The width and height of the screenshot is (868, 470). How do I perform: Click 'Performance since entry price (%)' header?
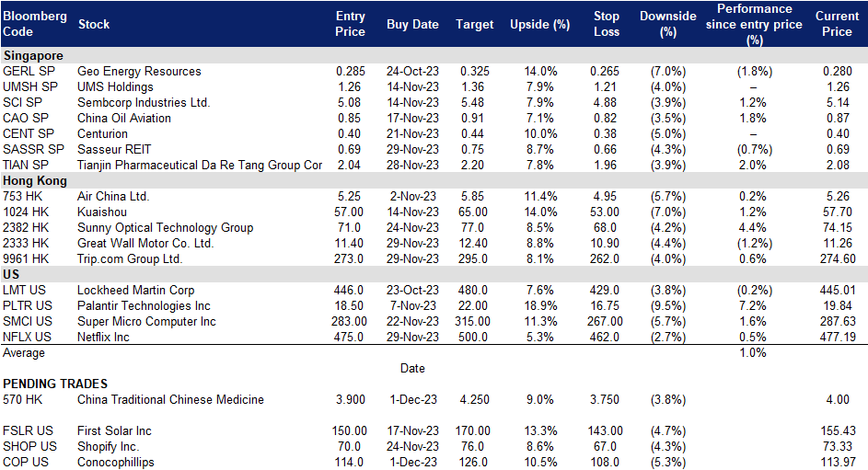point(754,24)
